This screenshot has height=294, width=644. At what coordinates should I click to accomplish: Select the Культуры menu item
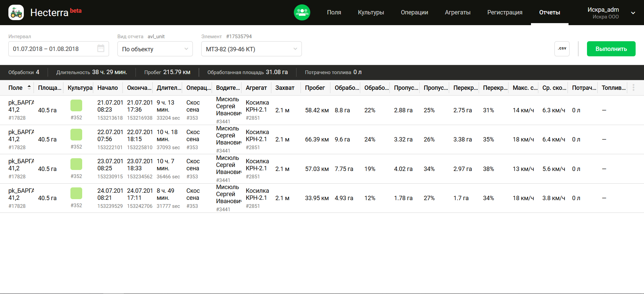[x=371, y=12]
